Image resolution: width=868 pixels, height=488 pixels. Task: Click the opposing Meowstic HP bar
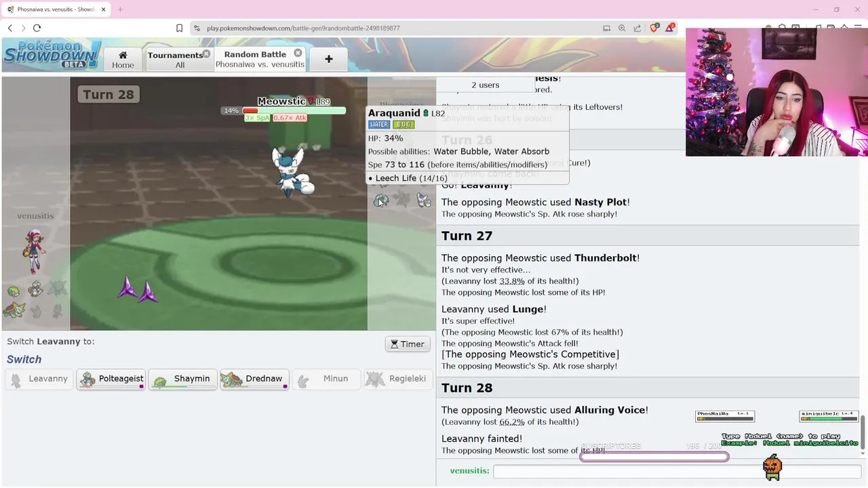(294, 110)
